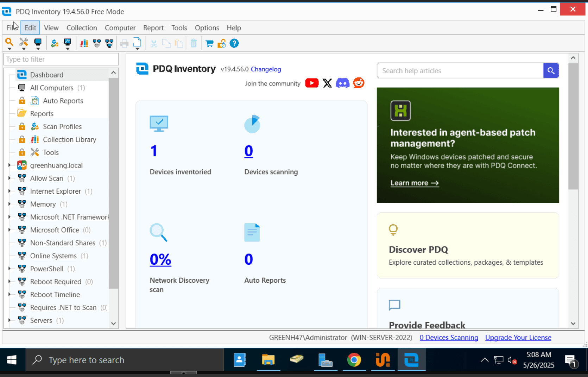Open the Help menu
Viewport: 588px width, 377px height.
coord(234,28)
